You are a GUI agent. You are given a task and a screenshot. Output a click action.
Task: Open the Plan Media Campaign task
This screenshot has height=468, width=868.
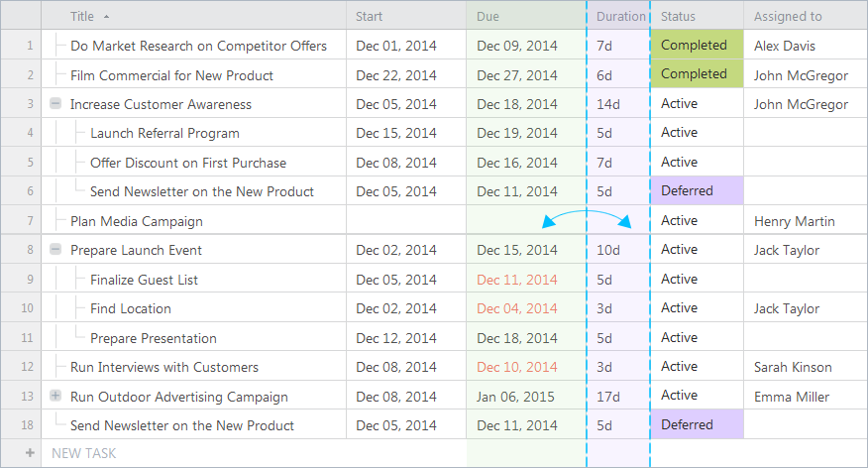click(x=136, y=221)
